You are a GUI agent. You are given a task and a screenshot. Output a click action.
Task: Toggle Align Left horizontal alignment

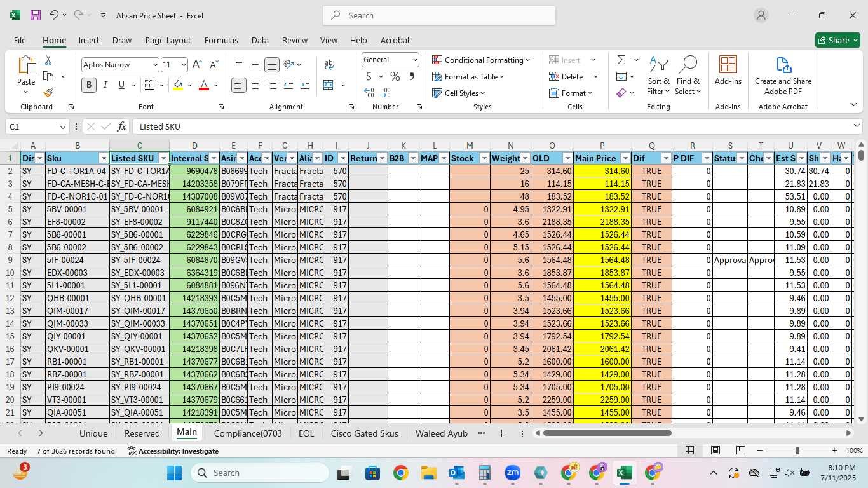click(239, 85)
